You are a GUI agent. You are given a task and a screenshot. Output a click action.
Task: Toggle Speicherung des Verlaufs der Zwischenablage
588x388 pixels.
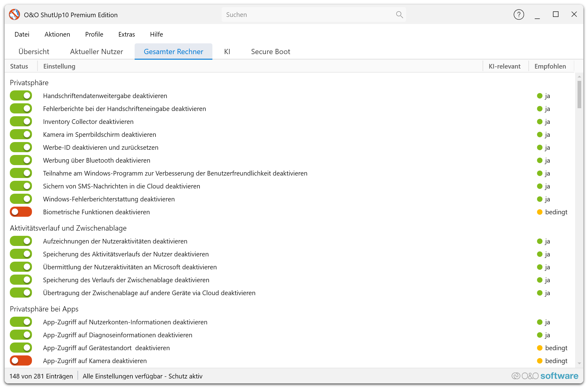pos(21,280)
